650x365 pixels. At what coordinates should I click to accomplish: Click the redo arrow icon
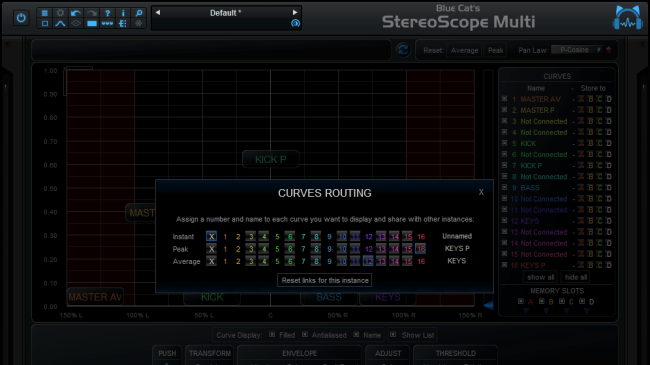tap(92, 13)
